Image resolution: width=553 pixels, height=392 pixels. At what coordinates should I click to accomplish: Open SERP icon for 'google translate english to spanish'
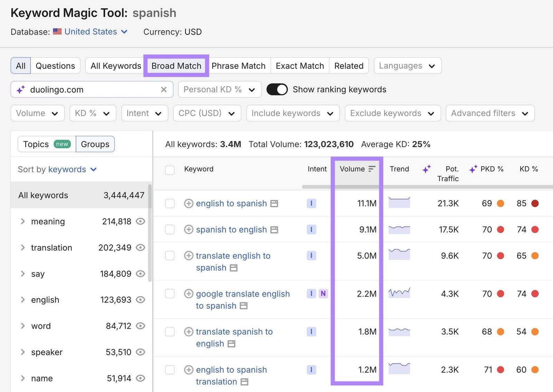tap(244, 306)
